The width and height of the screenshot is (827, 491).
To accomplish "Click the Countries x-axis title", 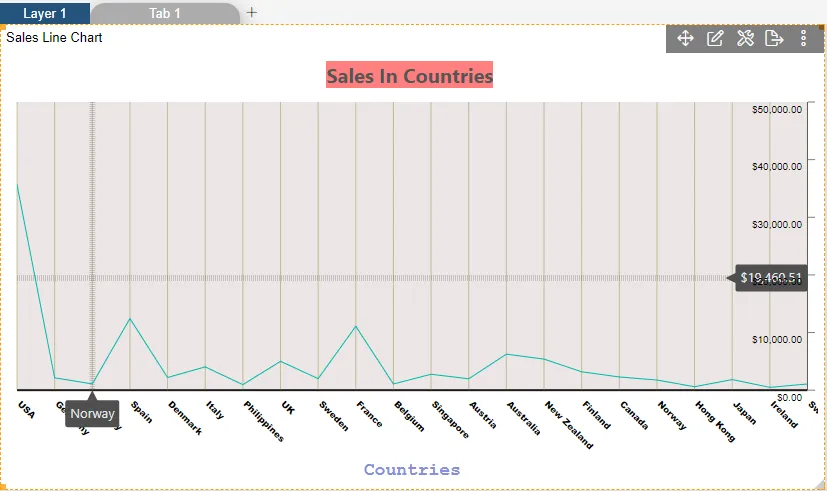I will 412,469.
